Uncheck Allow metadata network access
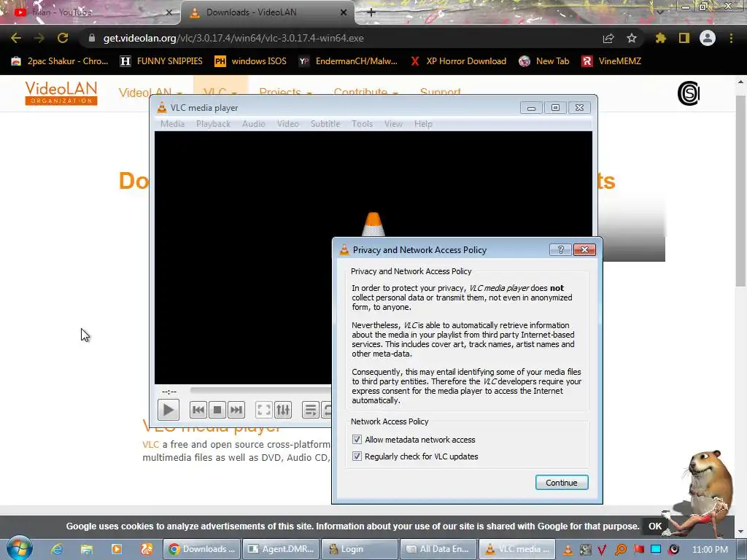This screenshot has width=747, height=560. [x=357, y=440]
